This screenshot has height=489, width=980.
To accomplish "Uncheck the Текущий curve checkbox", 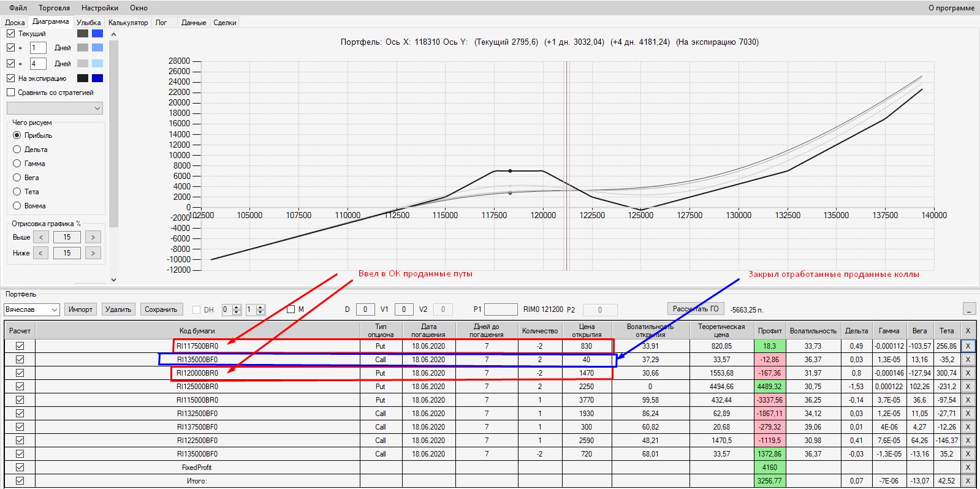I will tap(10, 34).
